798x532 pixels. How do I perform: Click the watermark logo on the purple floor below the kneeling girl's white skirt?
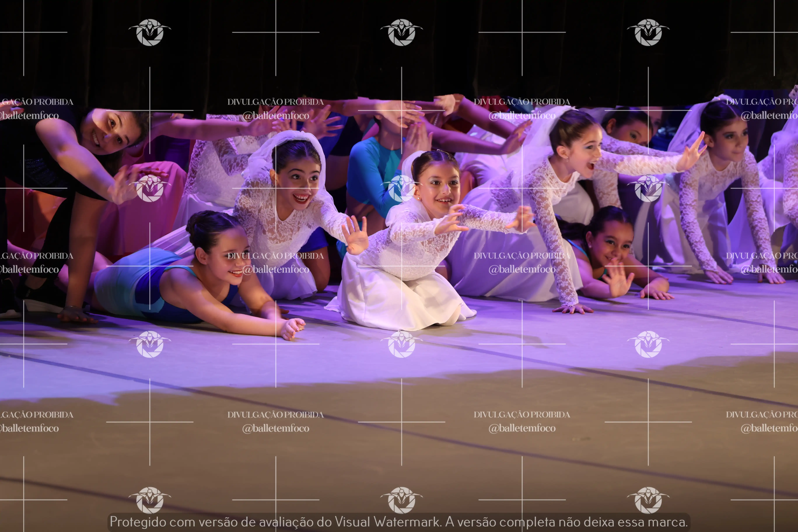401,344
